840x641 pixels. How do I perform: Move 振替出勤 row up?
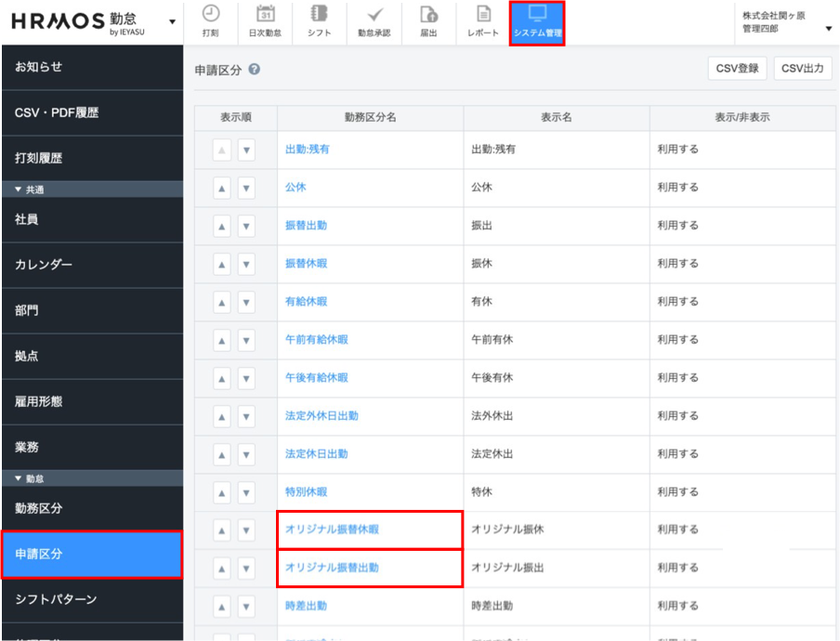coord(222,227)
